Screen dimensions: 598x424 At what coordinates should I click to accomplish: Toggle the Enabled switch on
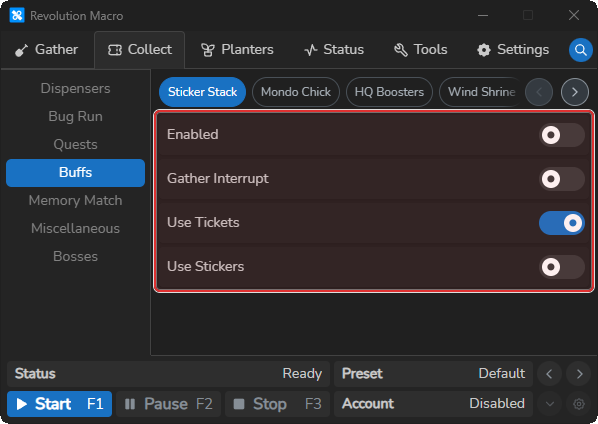[561, 135]
